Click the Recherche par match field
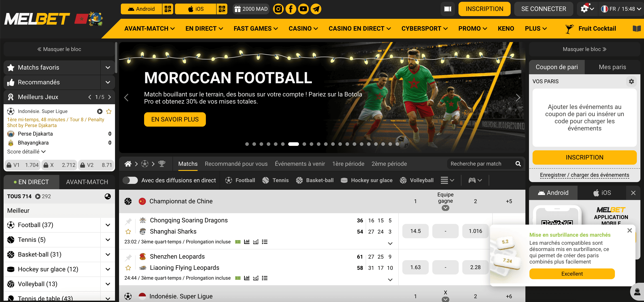This screenshot has width=644, height=302. coord(480,164)
